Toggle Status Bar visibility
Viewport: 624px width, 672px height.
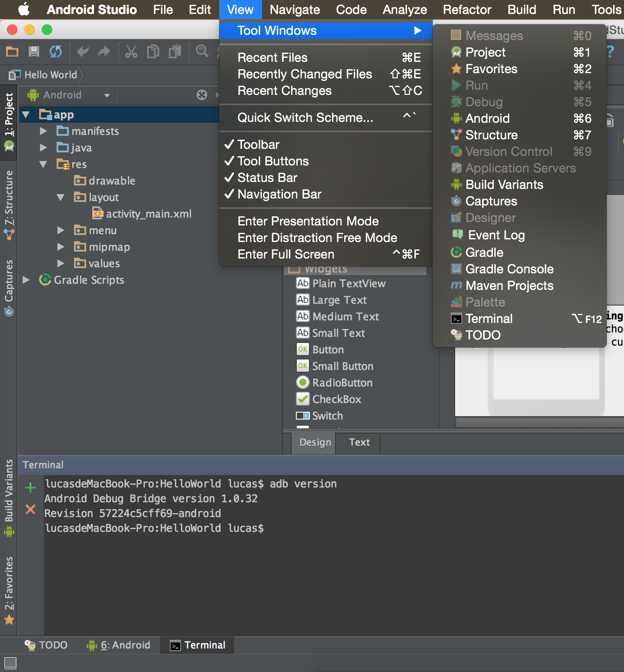(x=325, y=178)
